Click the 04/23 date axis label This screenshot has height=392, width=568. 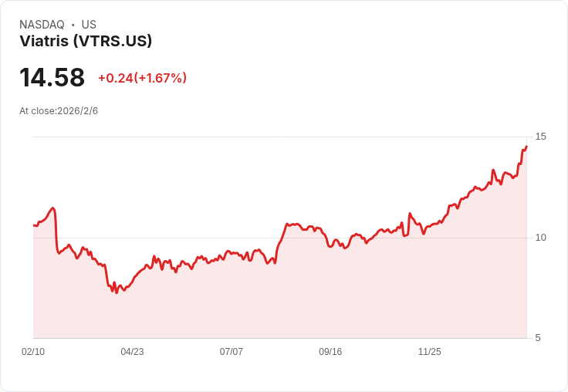point(132,351)
